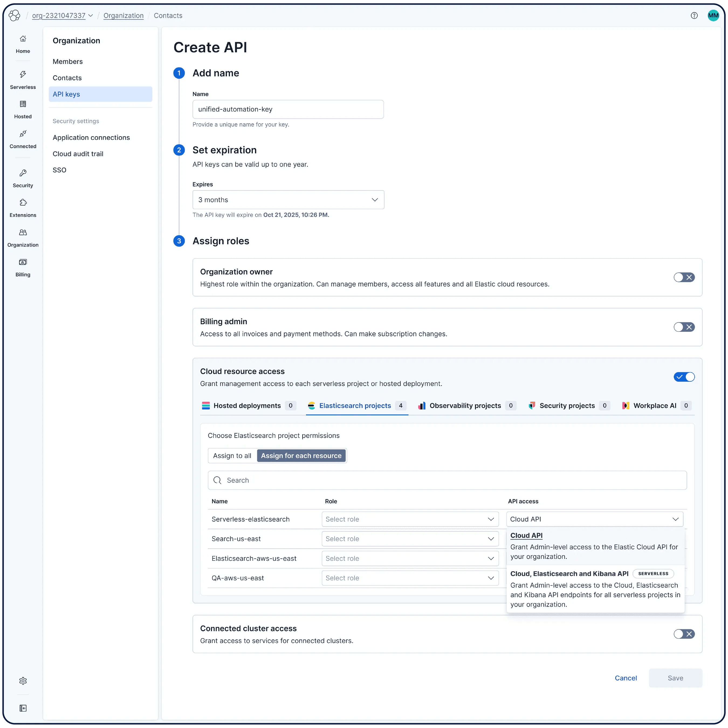
Task: Click the SERVERLESS badge in dropdown
Action: click(653, 573)
